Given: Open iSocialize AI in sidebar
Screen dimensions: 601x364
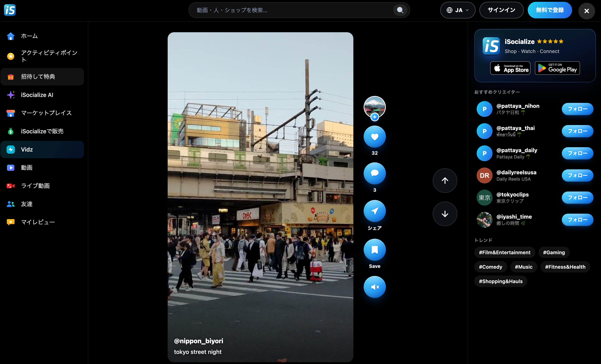Looking at the screenshot, I should pos(42,95).
